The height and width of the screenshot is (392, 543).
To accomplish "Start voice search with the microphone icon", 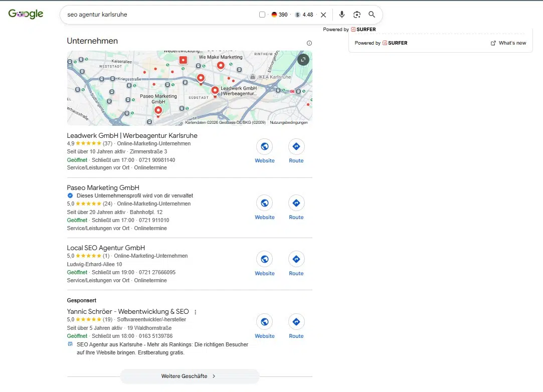I will [x=342, y=15].
